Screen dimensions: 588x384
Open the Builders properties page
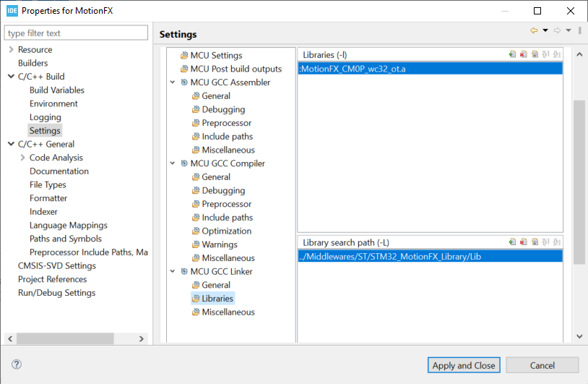coord(33,63)
